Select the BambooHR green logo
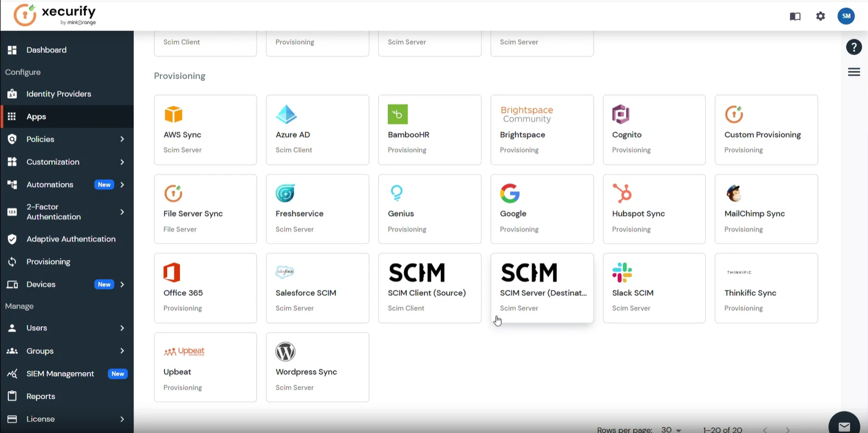 point(397,114)
